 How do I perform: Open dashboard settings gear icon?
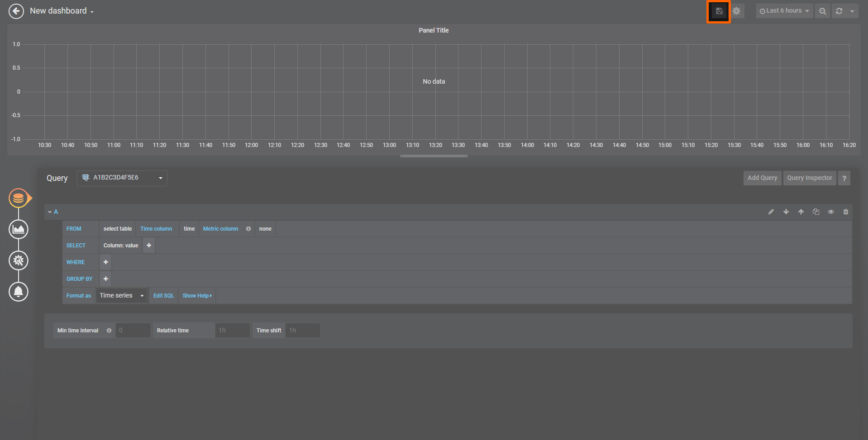[736, 11]
